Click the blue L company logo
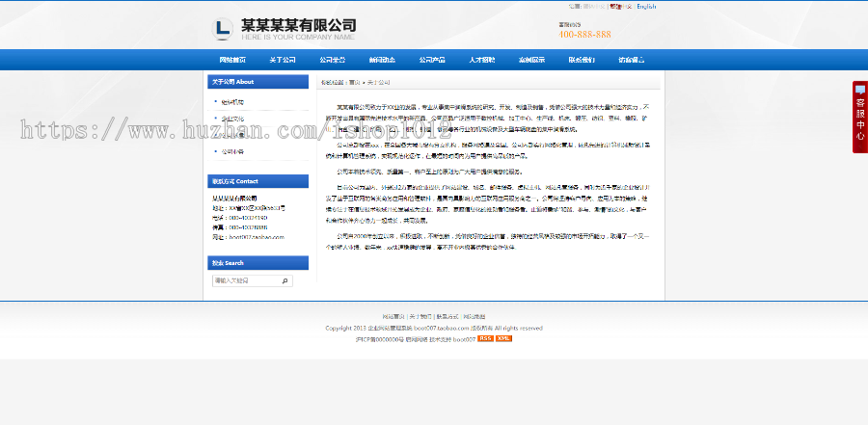Screen dimensions: 868x425 pyautogui.click(x=223, y=28)
